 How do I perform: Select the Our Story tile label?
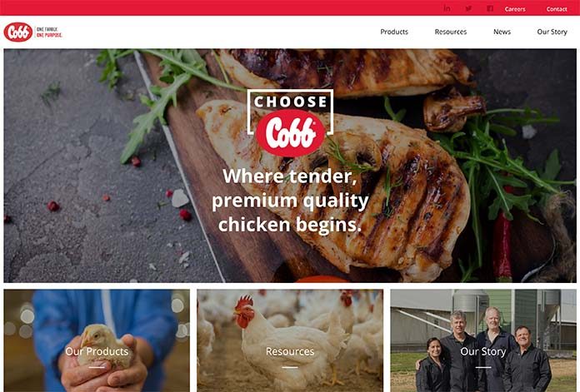coord(483,351)
